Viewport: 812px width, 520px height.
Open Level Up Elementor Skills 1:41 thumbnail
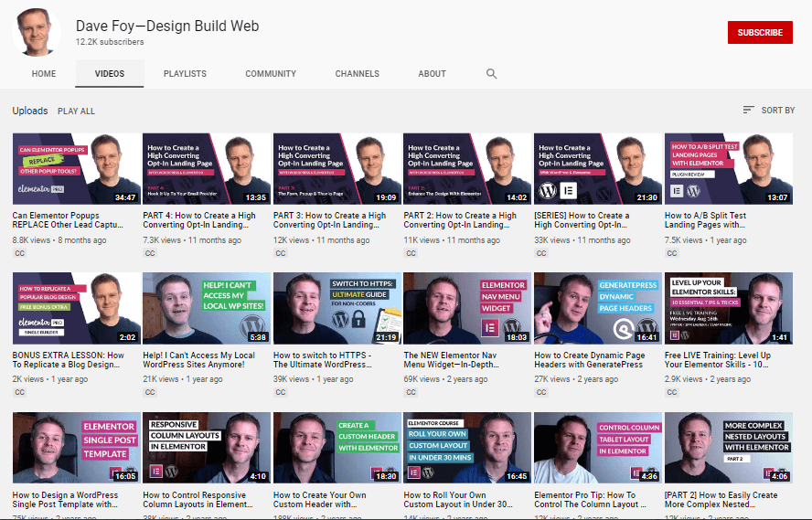click(x=729, y=308)
